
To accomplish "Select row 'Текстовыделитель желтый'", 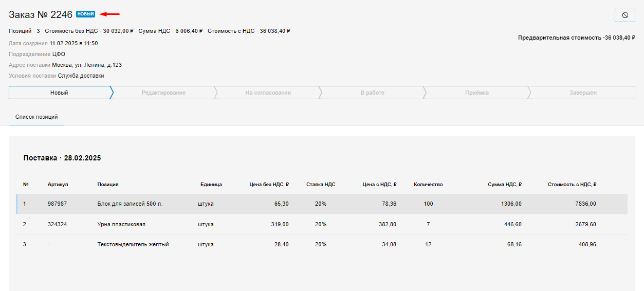I will point(133,245).
